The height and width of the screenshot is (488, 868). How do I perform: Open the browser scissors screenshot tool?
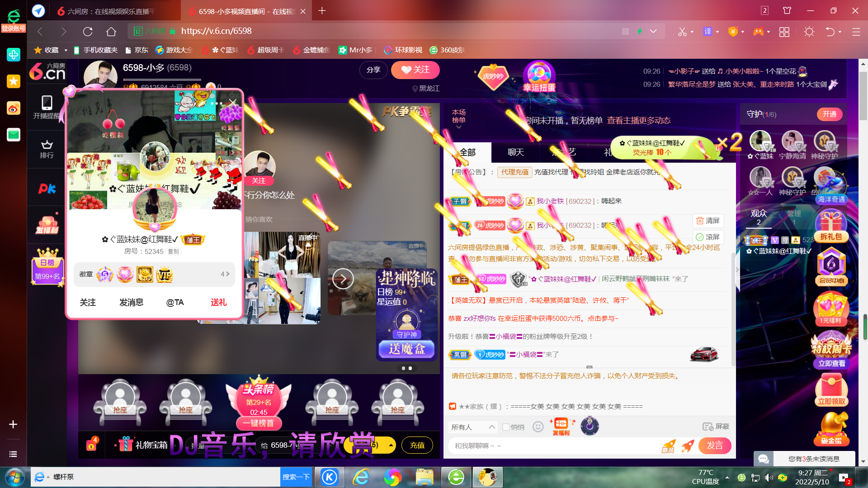(x=682, y=32)
